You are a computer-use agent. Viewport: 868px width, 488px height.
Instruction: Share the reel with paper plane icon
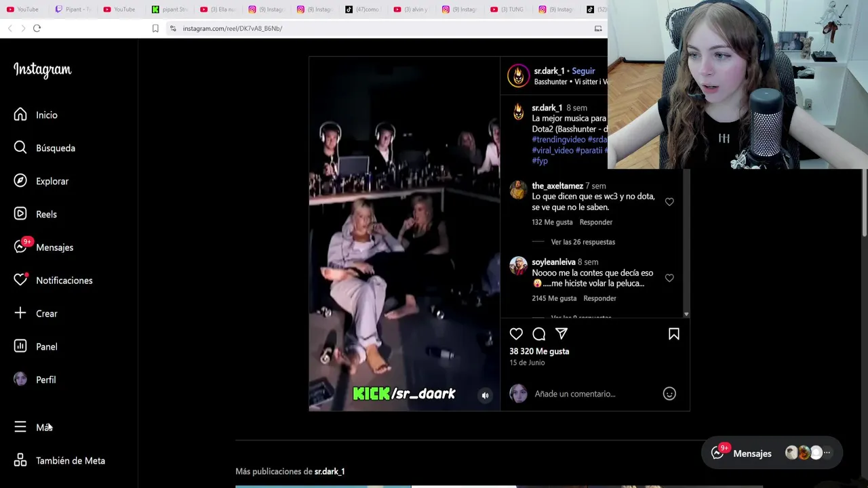[561, 333]
